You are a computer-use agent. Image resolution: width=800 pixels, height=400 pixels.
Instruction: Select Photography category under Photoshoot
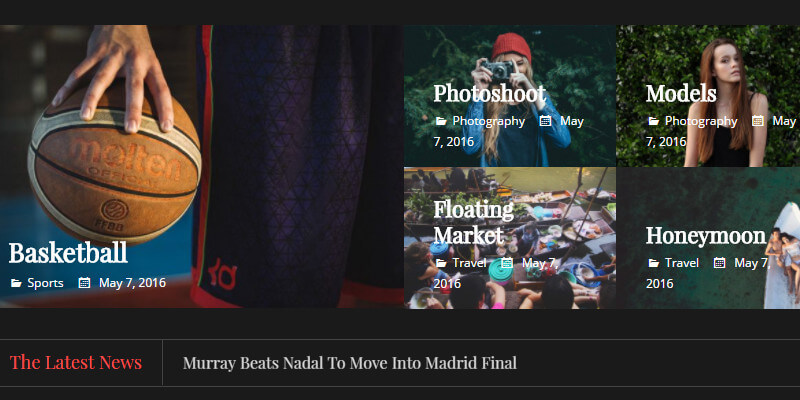(x=489, y=121)
